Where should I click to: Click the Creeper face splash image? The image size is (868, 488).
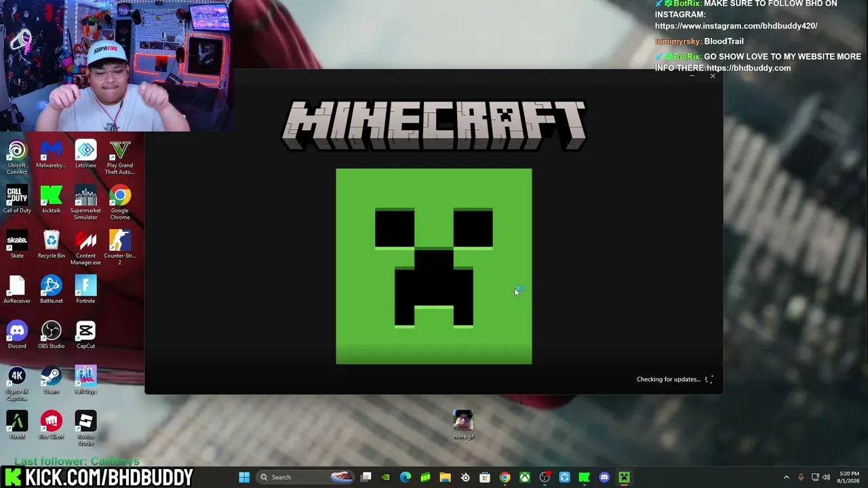434,266
